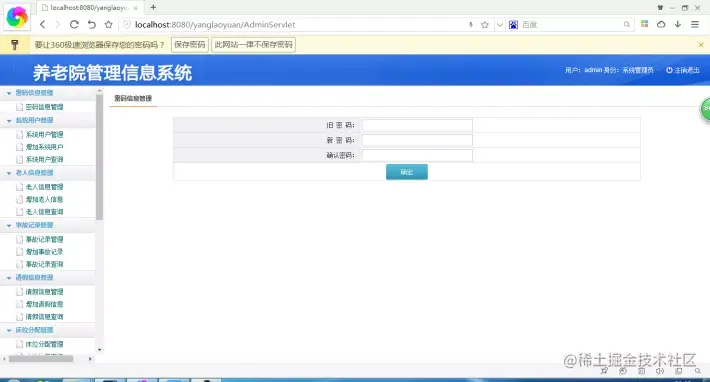Image resolution: width=710 pixels, height=382 pixels.
Task: Select the 密码信息管理 content tab
Action: (133, 98)
